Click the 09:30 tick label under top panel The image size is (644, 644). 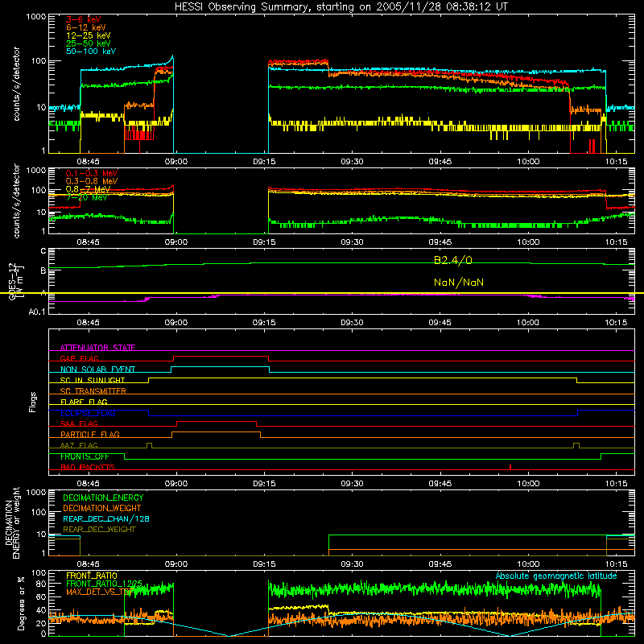click(x=352, y=162)
